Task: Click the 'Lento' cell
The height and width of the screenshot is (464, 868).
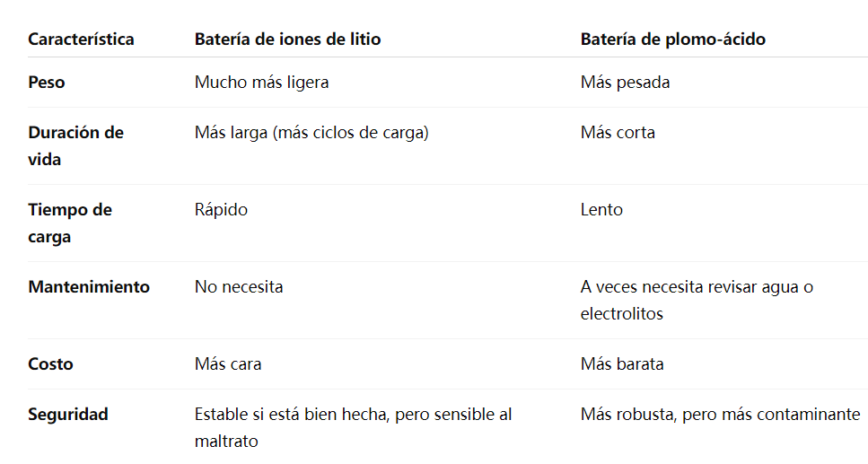Action: coord(601,210)
